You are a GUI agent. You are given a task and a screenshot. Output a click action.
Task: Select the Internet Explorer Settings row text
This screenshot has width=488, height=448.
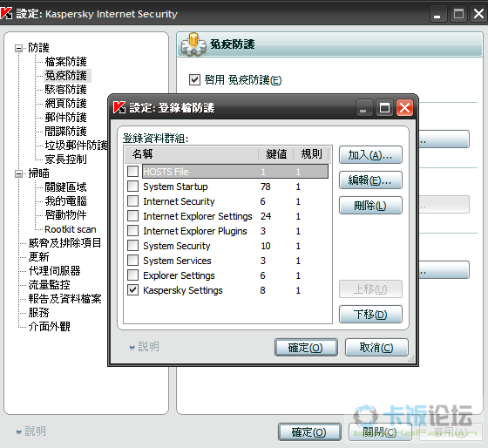click(198, 216)
